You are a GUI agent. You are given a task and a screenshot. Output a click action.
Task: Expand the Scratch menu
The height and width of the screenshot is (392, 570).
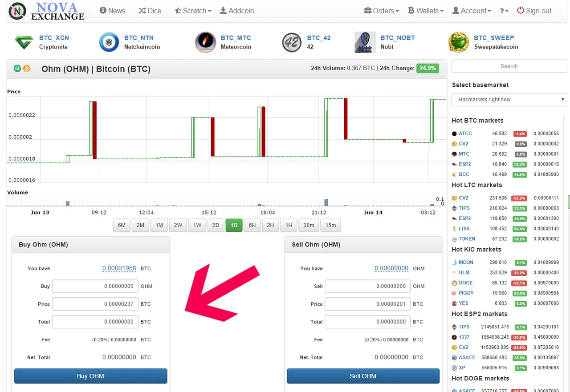pos(192,11)
